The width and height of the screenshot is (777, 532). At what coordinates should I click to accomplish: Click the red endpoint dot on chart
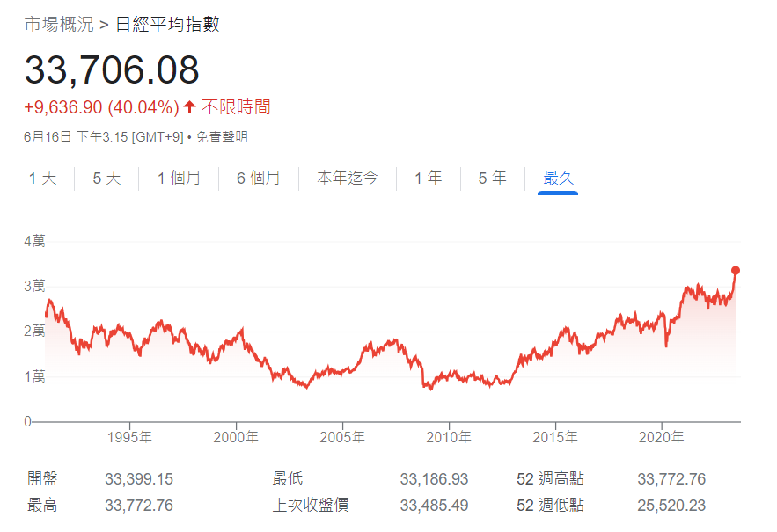(736, 271)
